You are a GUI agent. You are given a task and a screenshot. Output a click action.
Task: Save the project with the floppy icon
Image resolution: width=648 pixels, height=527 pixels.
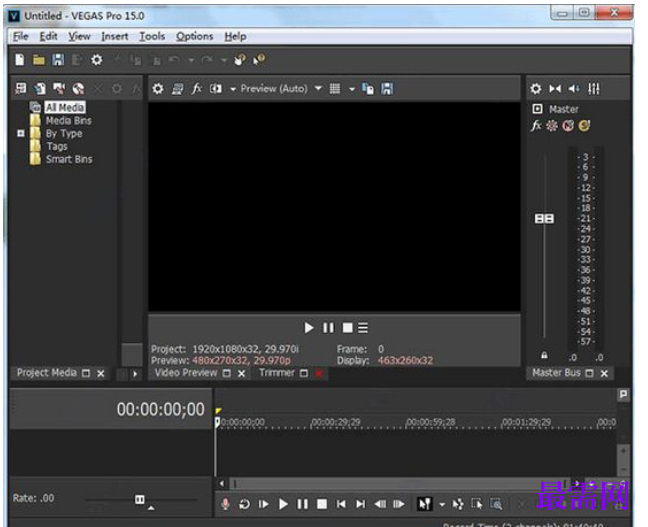tap(58, 60)
